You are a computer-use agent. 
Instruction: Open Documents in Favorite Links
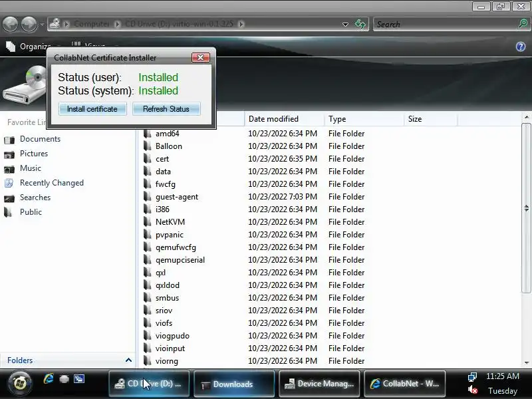click(40, 139)
